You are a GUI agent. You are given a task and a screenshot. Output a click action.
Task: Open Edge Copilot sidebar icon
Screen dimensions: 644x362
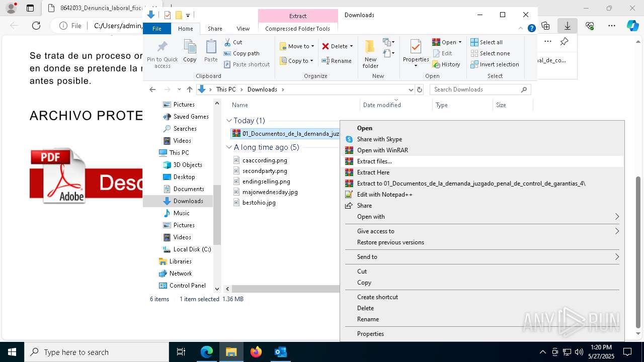[633, 25]
